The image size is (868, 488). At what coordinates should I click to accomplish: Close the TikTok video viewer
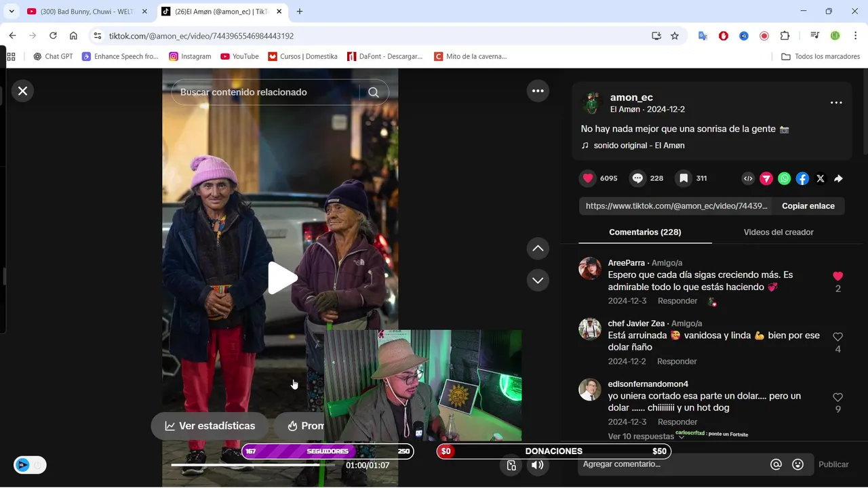tap(22, 91)
